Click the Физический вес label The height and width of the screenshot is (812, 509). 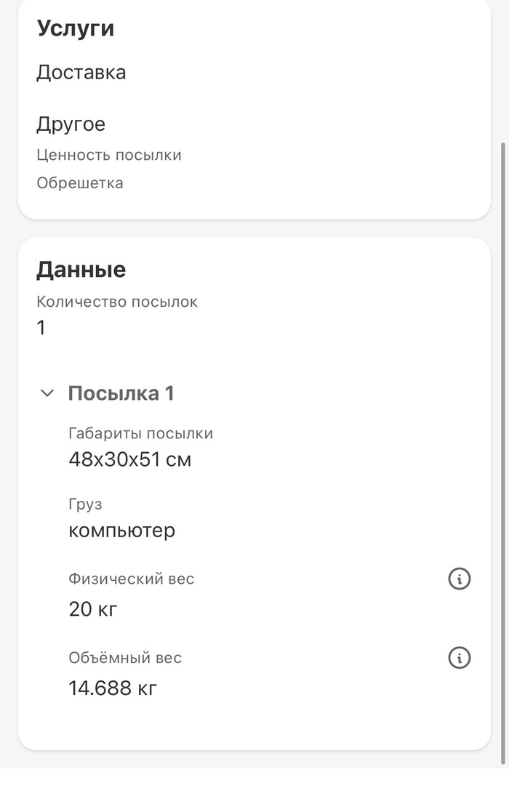click(132, 579)
